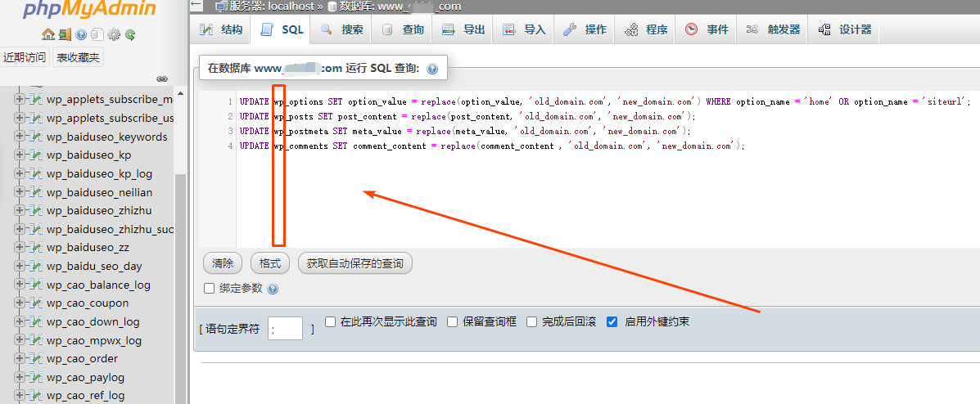Viewport: 980px width, 404px height.
Task: Click the table icon of wp_baiduseo_kp
Action: (x=36, y=155)
